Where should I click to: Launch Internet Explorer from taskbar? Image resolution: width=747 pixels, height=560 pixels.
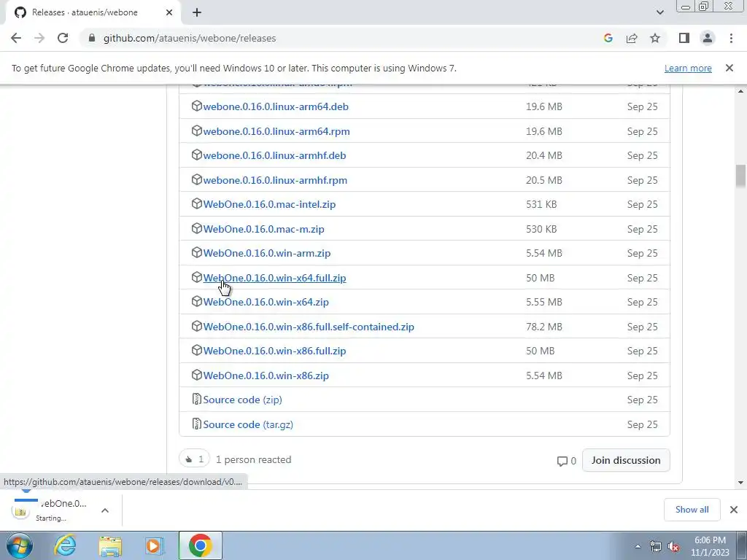[65, 545]
